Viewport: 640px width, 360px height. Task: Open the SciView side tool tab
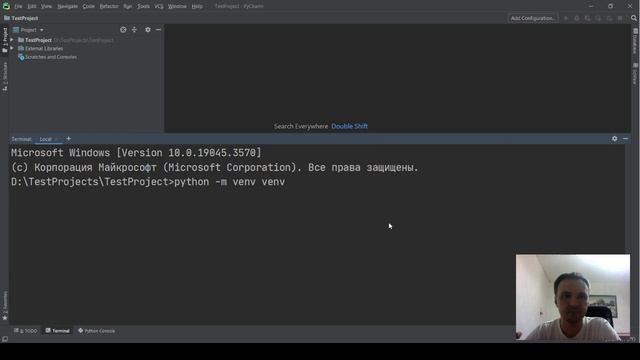pyautogui.click(x=636, y=74)
